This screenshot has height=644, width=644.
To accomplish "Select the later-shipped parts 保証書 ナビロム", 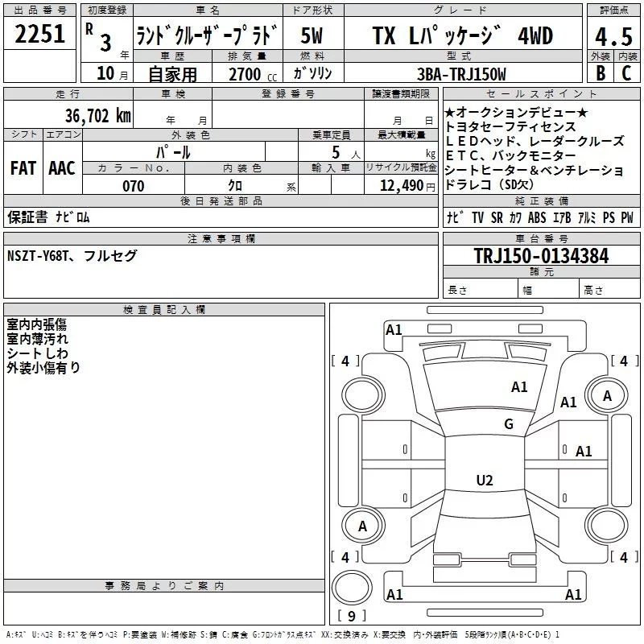I will pyautogui.click(x=48, y=217).
